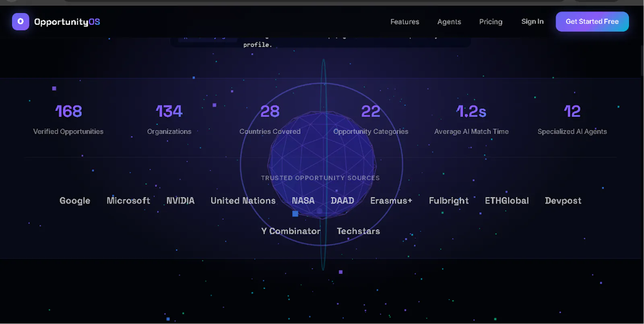Click the ETHGlobal source name
644x324 pixels.
pyautogui.click(x=507, y=200)
